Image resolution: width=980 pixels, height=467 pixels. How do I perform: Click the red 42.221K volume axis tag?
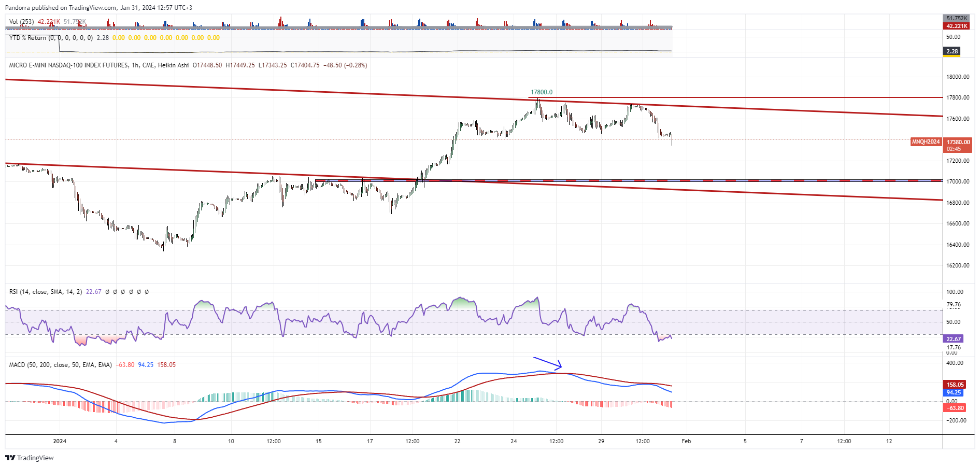point(957,26)
